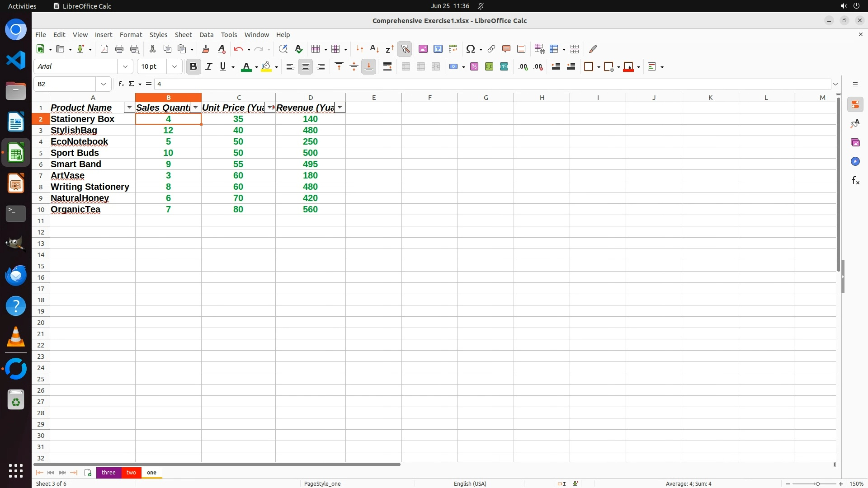
Task: Open Product Name filter dropdown
Action: coord(129,108)
